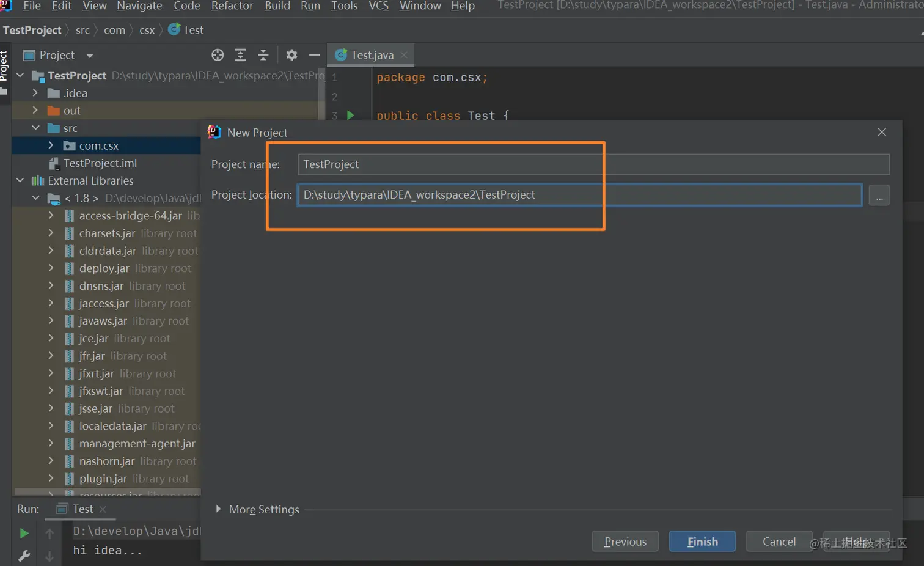Viewport: 924px width, 566px height.
Task: Click the locate/select opened file icon
Action: point(218,55)
